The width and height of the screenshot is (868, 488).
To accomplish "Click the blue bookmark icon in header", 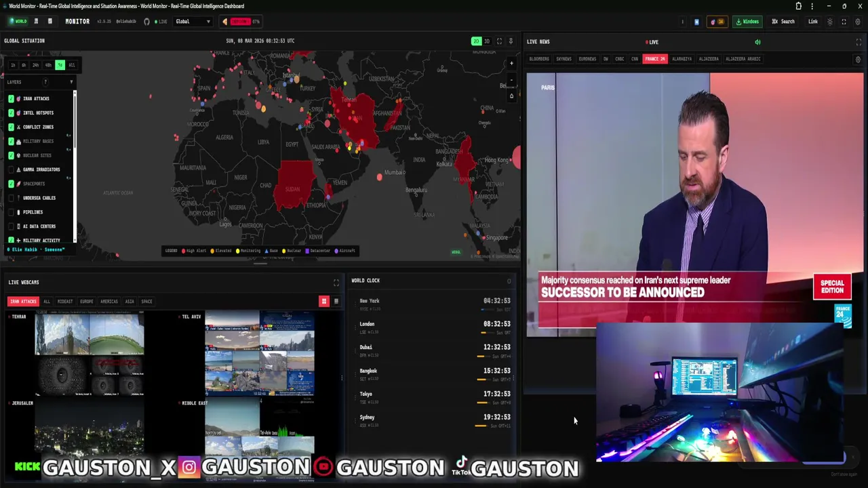I will [x=696, y=22].
